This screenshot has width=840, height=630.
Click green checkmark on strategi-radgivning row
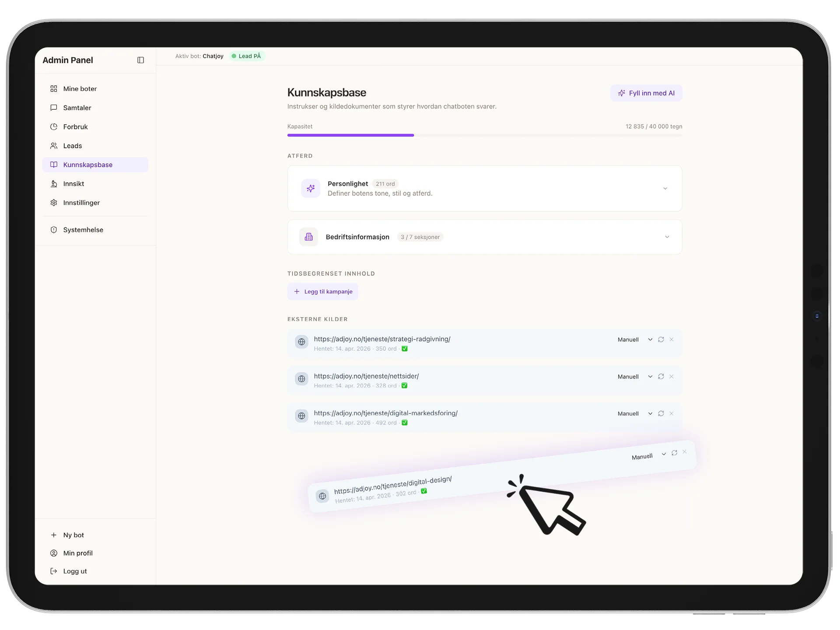(405, 349)
